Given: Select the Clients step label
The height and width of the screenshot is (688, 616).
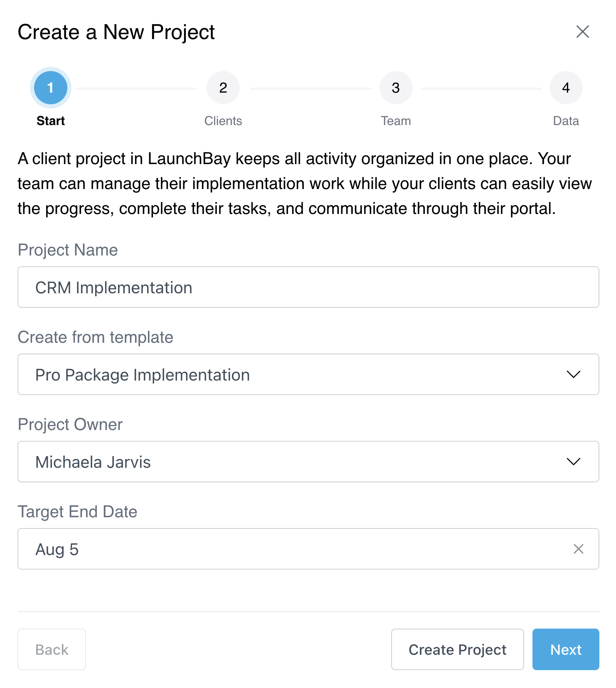Looking at the screenshot, I should [x=223, y=121].
